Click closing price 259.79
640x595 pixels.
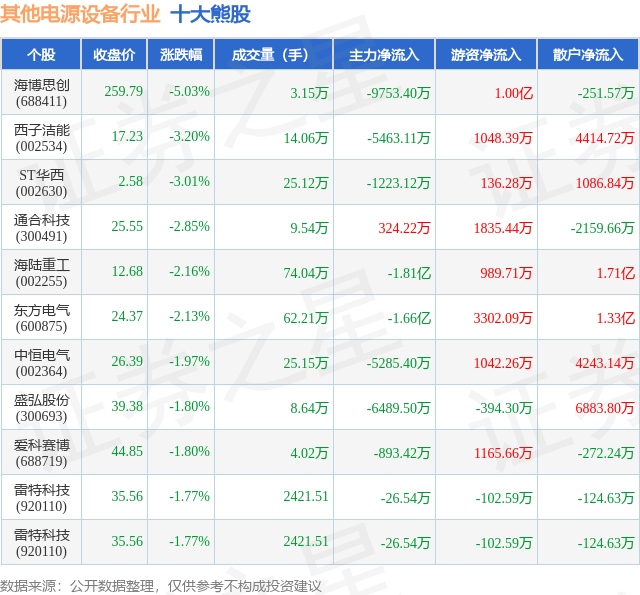[x=124, y=91]
